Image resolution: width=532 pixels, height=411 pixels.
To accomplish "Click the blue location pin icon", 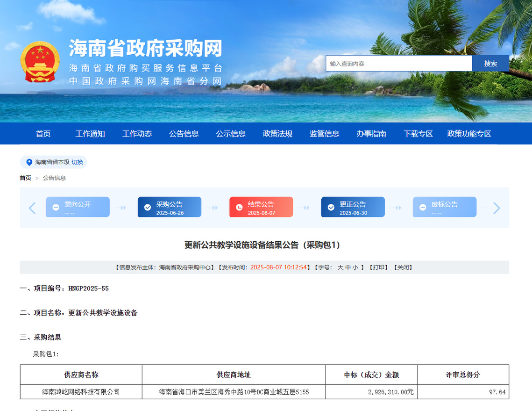I will [29, 162].
